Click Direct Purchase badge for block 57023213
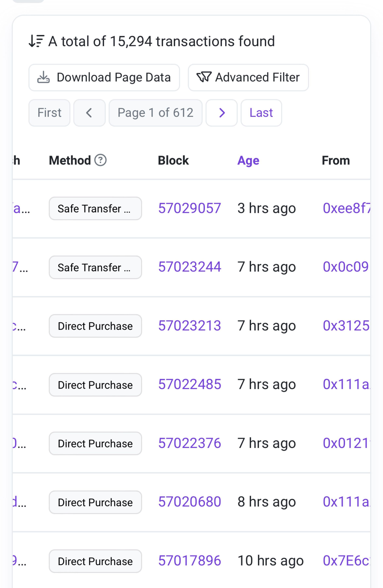The image size is (383, 588). (x=95, y=326)
